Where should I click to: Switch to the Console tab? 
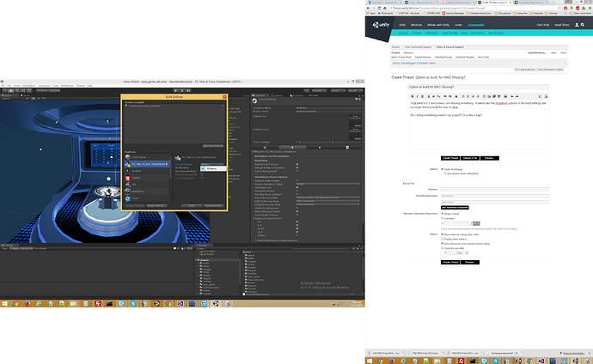(x=8, y=246)
